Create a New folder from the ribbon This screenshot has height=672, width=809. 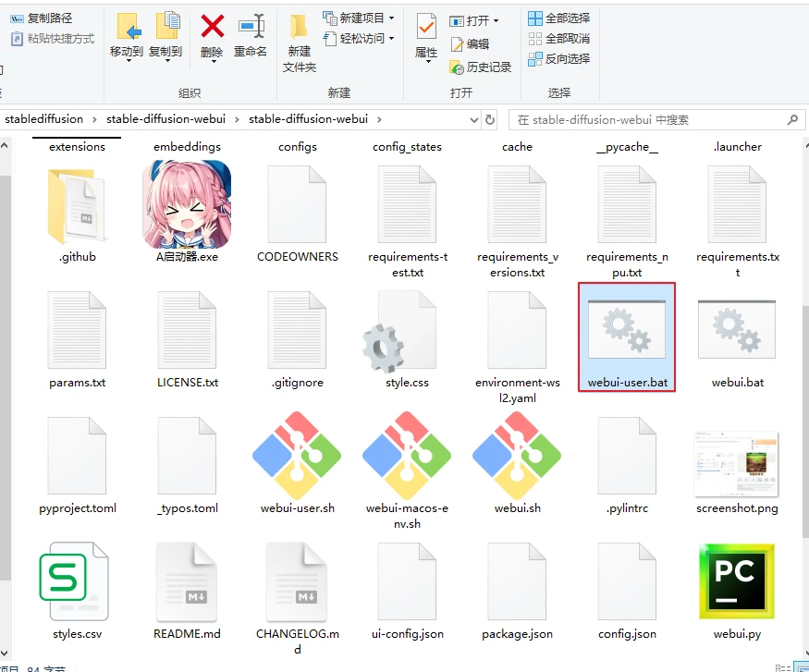point(300,43)
